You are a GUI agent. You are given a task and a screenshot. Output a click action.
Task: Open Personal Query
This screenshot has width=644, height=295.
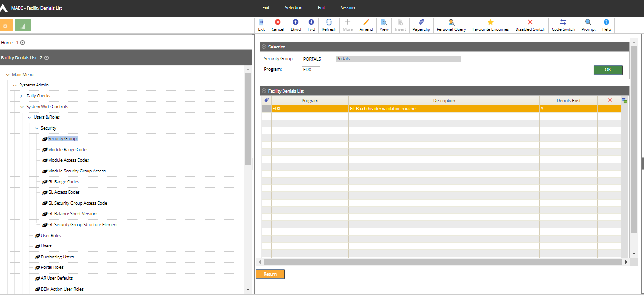(x=451, y=22)
